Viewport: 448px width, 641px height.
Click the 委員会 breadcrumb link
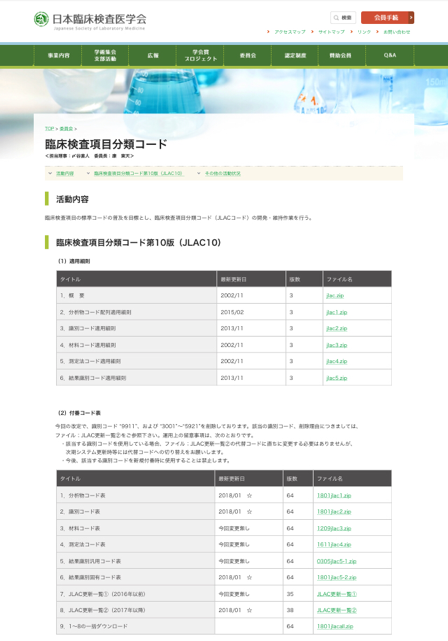point(66,129)
